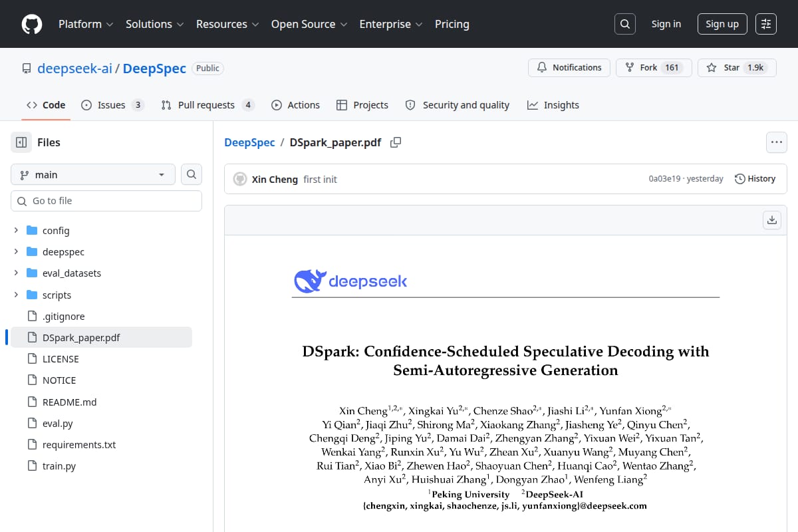Open the Security and quality tab

click(x=457, y=105)
